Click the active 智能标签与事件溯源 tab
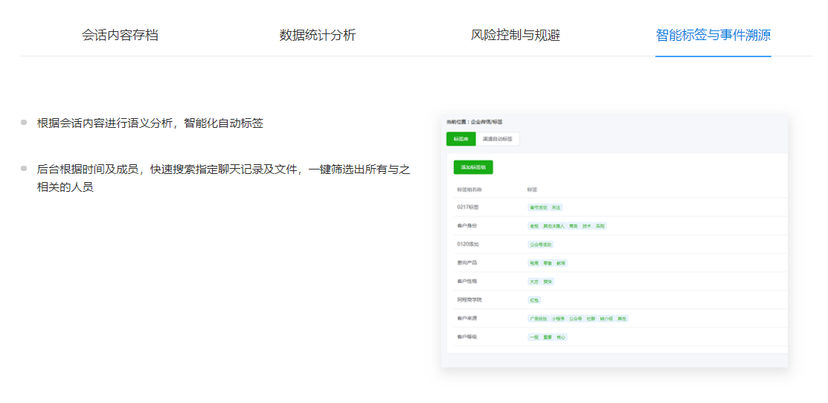This screenshot has height=403, width=828. [713, 35]
